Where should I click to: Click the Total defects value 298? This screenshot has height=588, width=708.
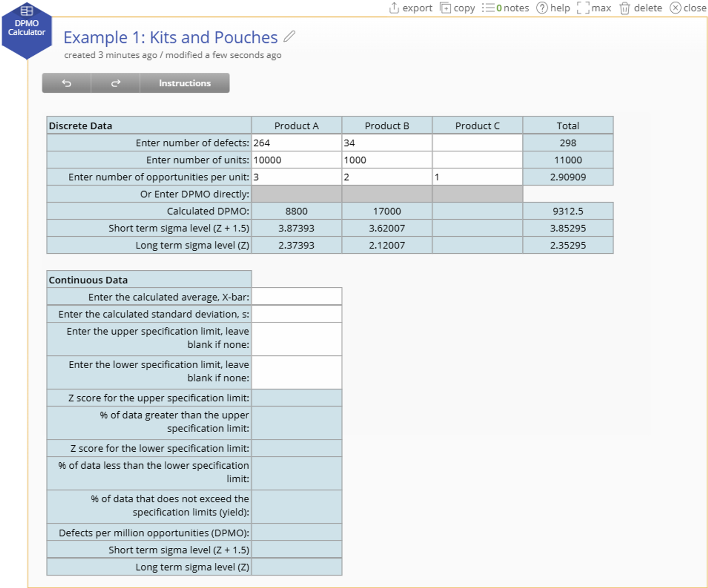point(568,143)
